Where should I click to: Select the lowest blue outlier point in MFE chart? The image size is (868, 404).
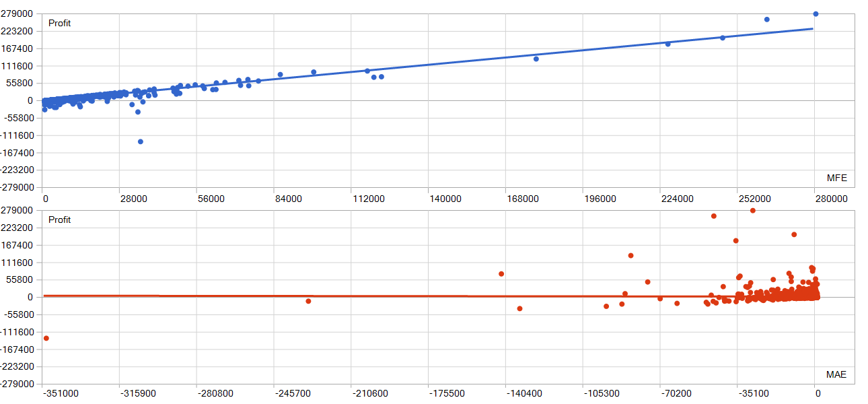pyautogui.click(x=141, y=141)
